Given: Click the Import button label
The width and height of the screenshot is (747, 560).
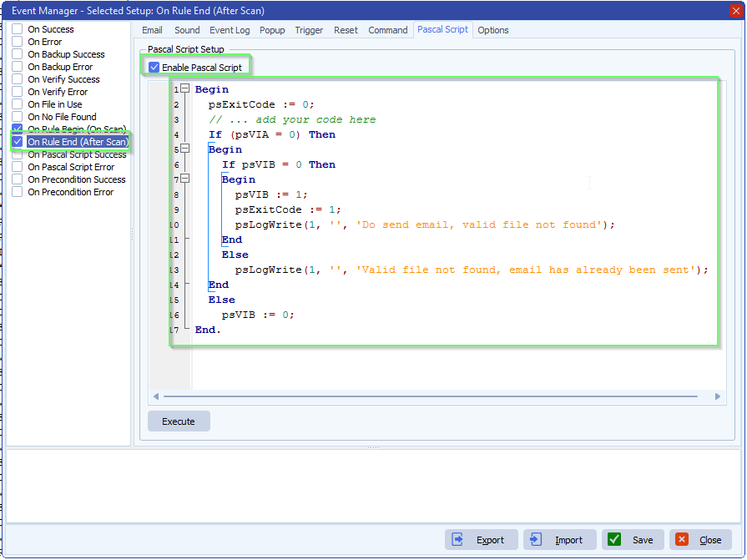Looking at the screenshot, I should 569,540.
